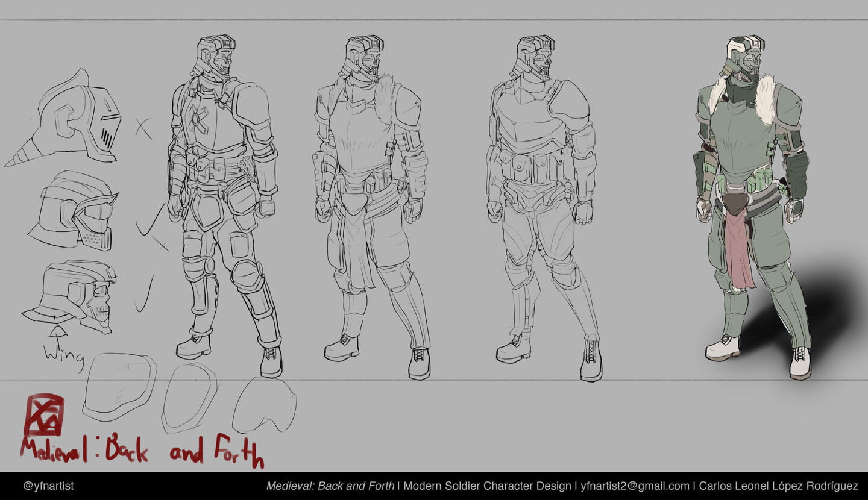Viewport: 868px width, 500px height.
Task: Click the Modern Soldier Character Design text
Action: click(487, 486)
